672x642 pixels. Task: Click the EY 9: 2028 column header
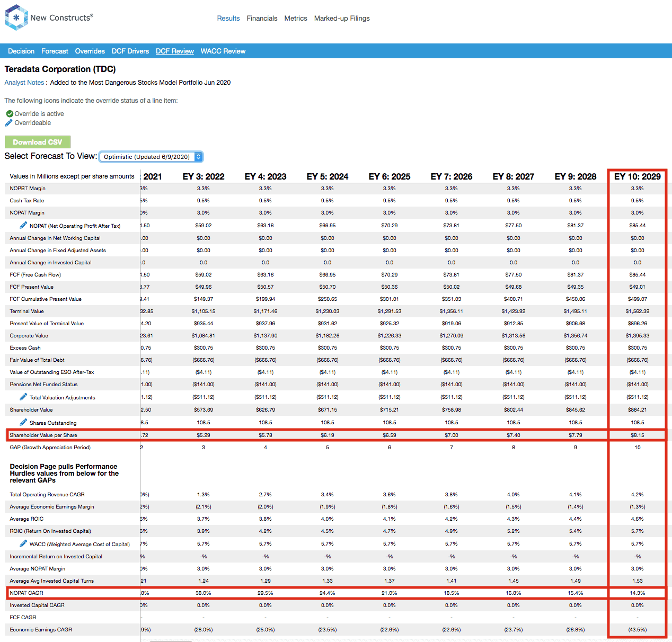[576, 176]
